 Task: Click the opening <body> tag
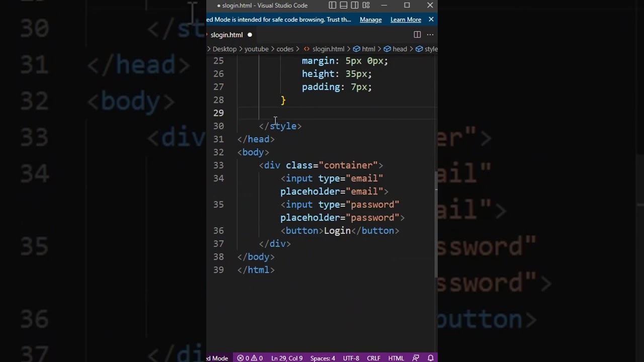[253, 152]
